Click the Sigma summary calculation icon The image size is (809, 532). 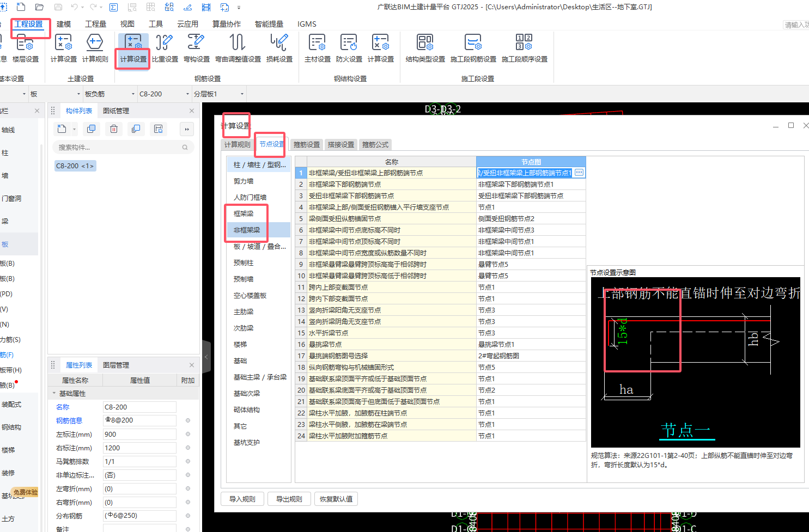pos(113,7)
